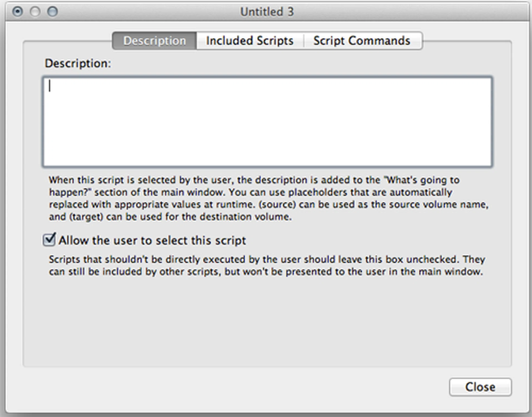
Task: Click the Close button
Action: [x=480, y=387]
